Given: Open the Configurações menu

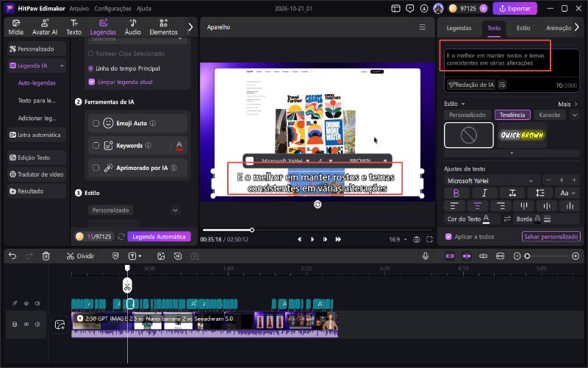Looking at the screenshot, I should point(112,8).
